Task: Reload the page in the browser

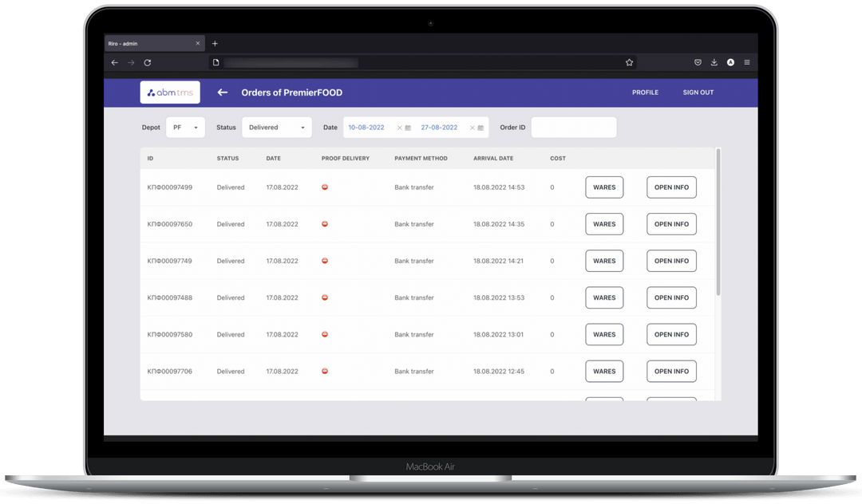Action: [148, 62]
